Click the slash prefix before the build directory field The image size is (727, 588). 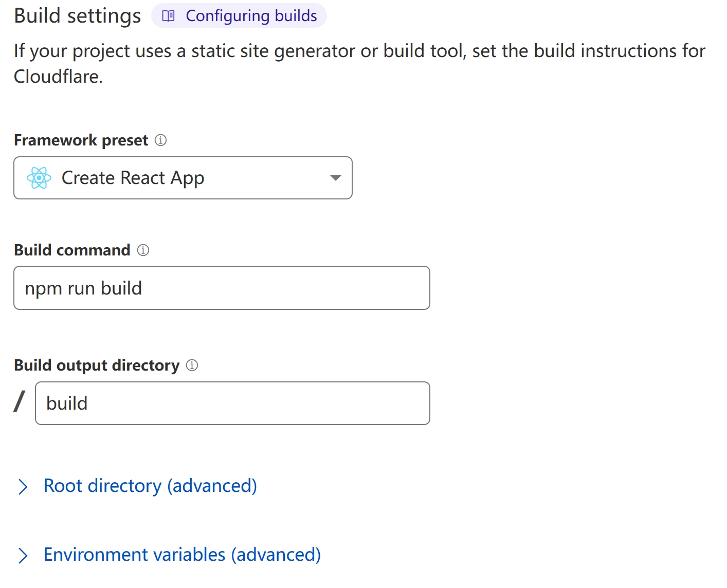tap(20, 401)
